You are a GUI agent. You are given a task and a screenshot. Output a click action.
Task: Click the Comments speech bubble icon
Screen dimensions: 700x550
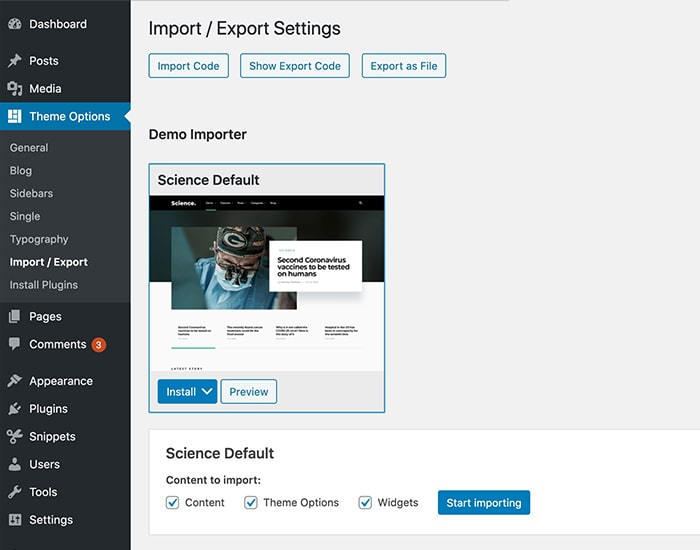tap(15, 344)
